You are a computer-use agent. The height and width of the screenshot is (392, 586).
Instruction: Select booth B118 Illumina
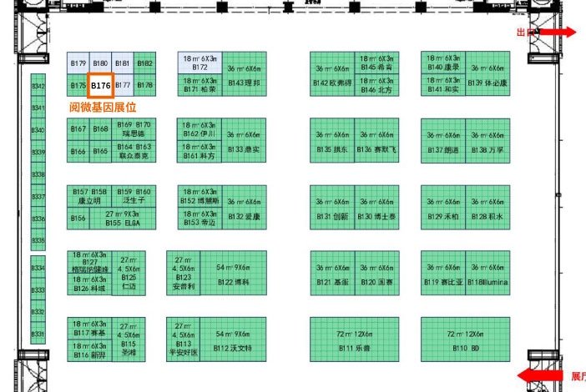pos(487,273)
